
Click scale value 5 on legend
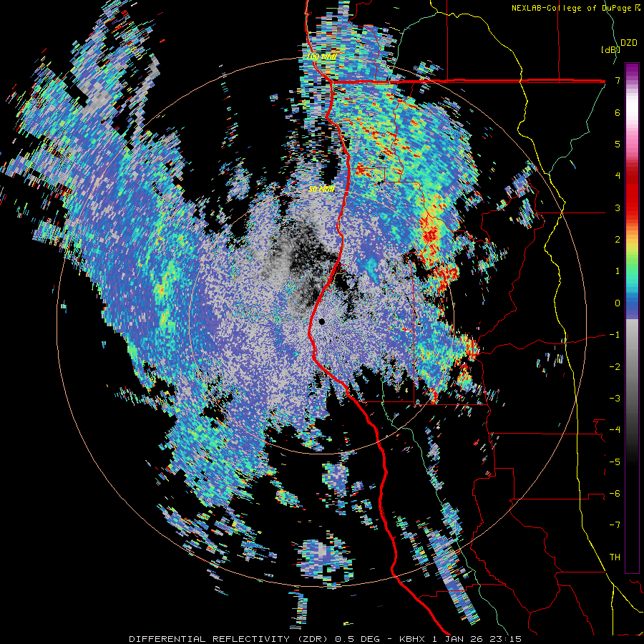(x=618, y=144)
